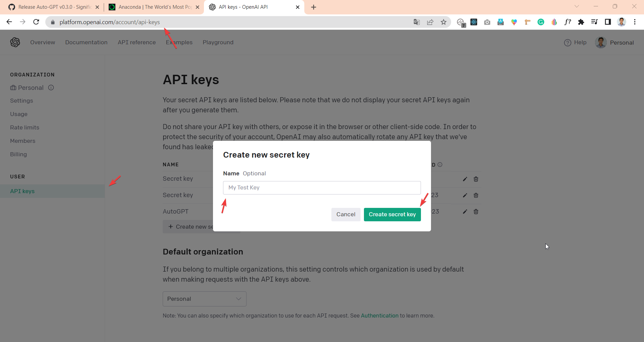The width and height of the screenshot is (644, 342).
Task: Reload the page
Action: point(36,22)
